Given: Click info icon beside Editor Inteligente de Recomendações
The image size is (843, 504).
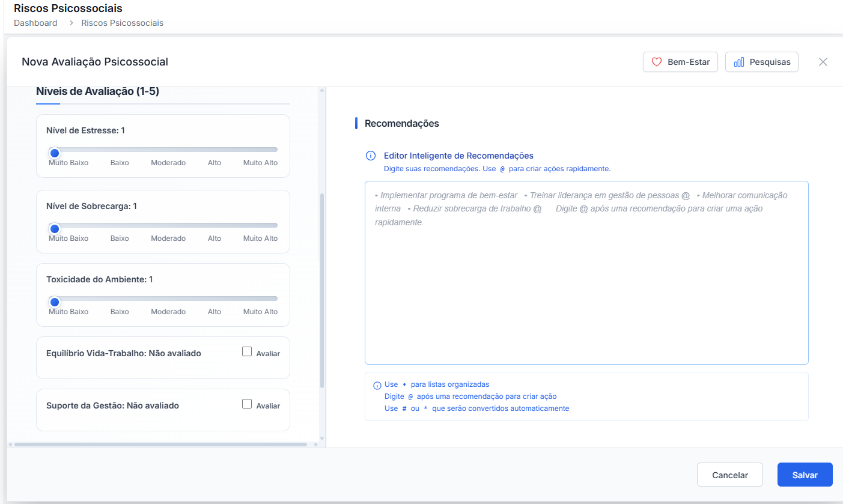Looking at the screenshot, I should (371, 156).
